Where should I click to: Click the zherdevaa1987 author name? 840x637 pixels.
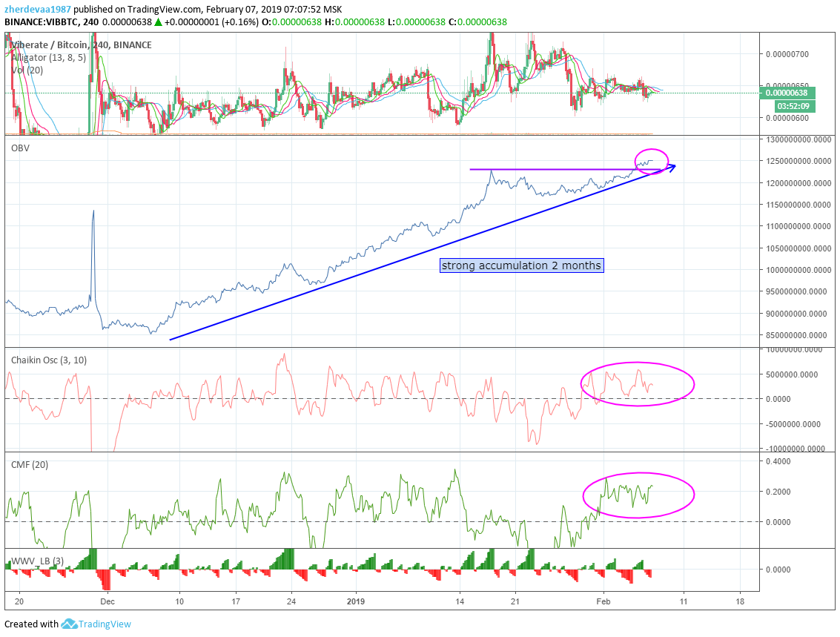click(x=38, y=9)
